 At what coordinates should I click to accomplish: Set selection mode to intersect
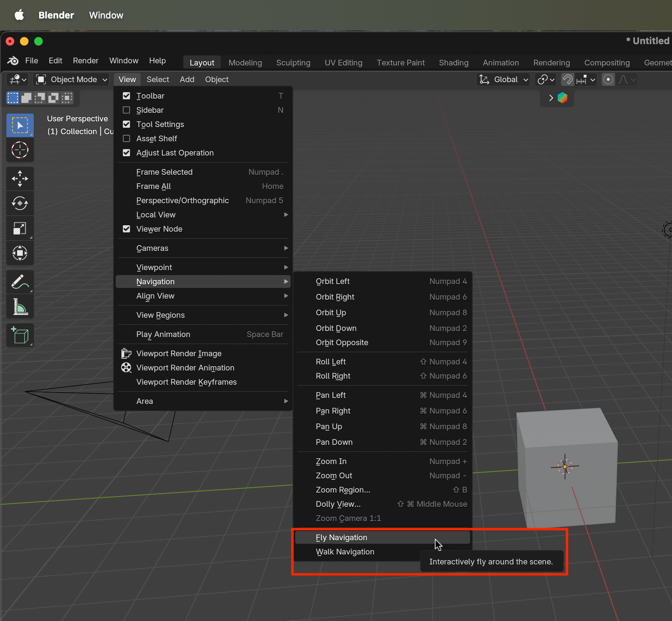point(67,98)
